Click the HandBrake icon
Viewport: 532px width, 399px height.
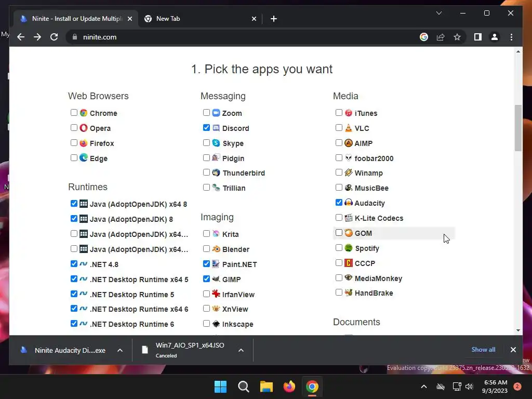349,292
